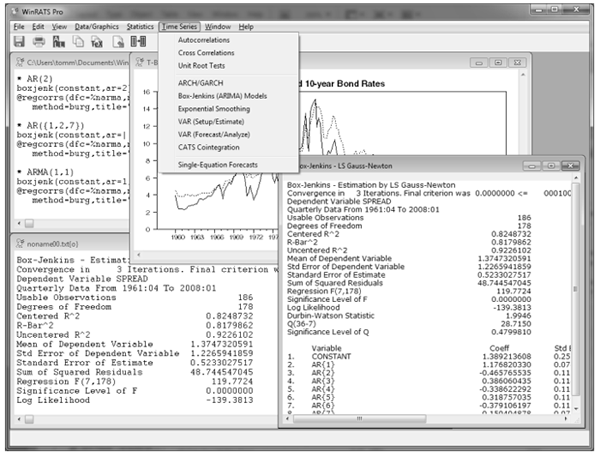The width and height of the screenshot is (600, 457).
Task: Click 'Dependent Variable SPREAD' in noname00 window
Action: (x=82, y=279)
